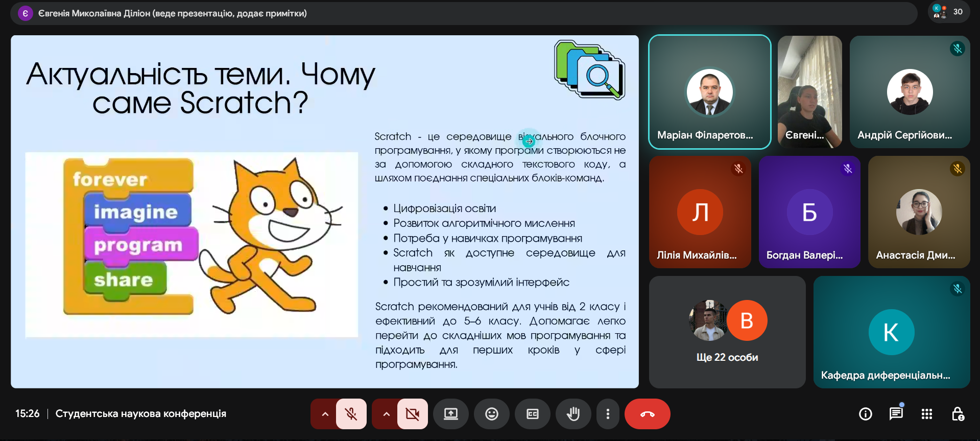
Task: Raise hand button
Action: 573,414
